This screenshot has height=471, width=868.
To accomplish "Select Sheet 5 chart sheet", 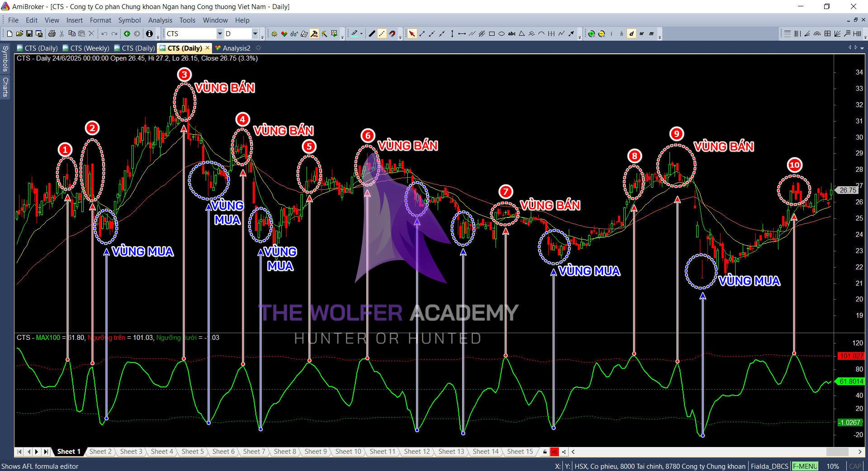I will coord(193,452).
